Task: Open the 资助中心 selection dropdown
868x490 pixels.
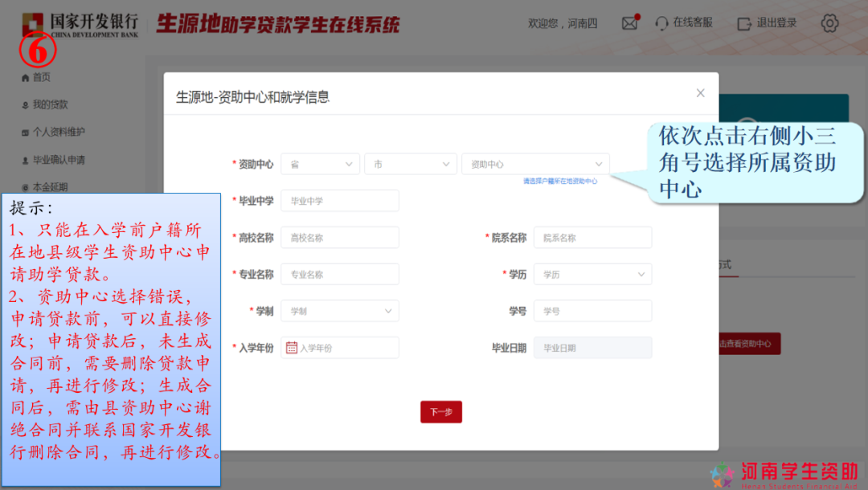Action: (x=535, y=164)
